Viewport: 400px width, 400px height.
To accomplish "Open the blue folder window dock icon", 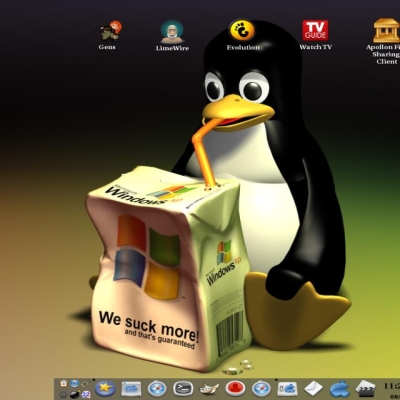I will 131,388.
